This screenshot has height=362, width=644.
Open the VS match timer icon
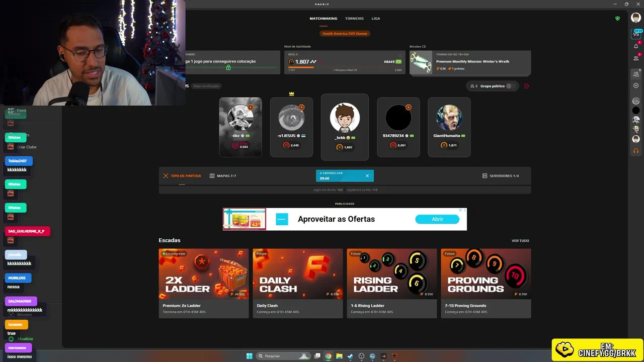(x=636, y=34)
